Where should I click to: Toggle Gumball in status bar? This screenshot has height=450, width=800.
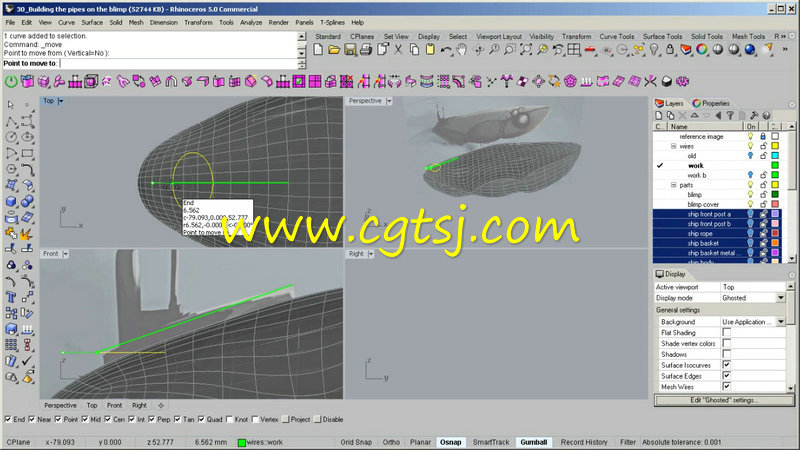click(534, 442)
